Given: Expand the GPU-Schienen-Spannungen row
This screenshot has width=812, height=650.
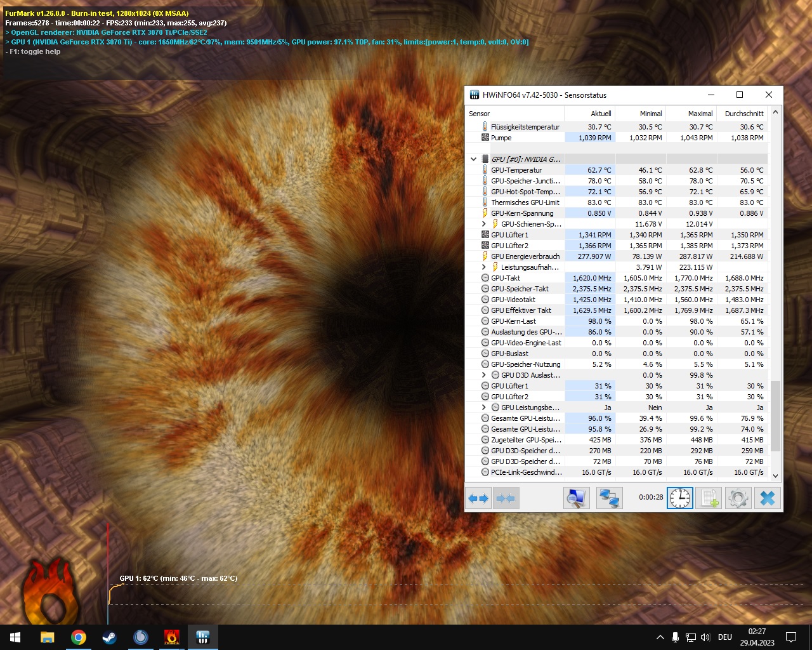Looking at the screenshot, I should coord(484,223).
